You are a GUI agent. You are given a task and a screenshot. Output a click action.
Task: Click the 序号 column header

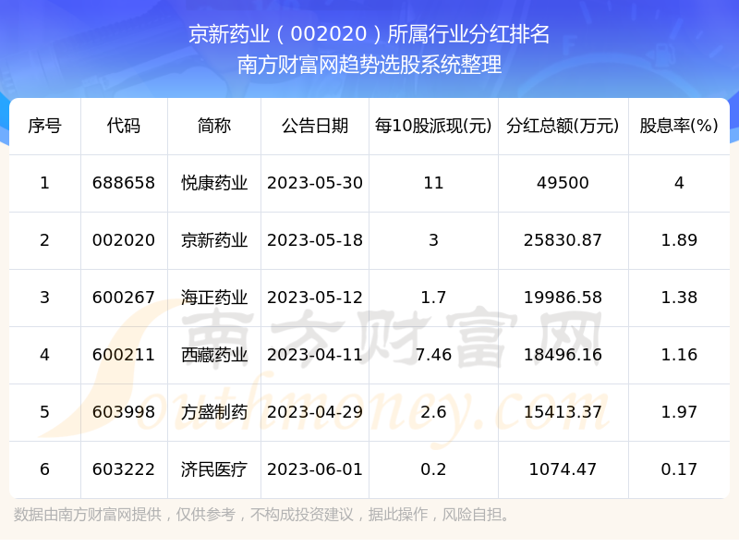pos(44,126)
